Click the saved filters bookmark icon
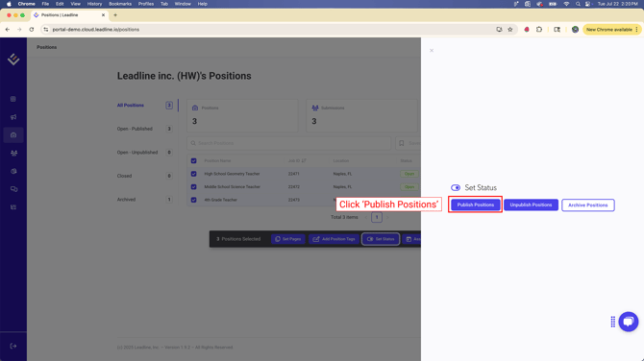Viewport: 644px width, 361px height. (402, 143)
